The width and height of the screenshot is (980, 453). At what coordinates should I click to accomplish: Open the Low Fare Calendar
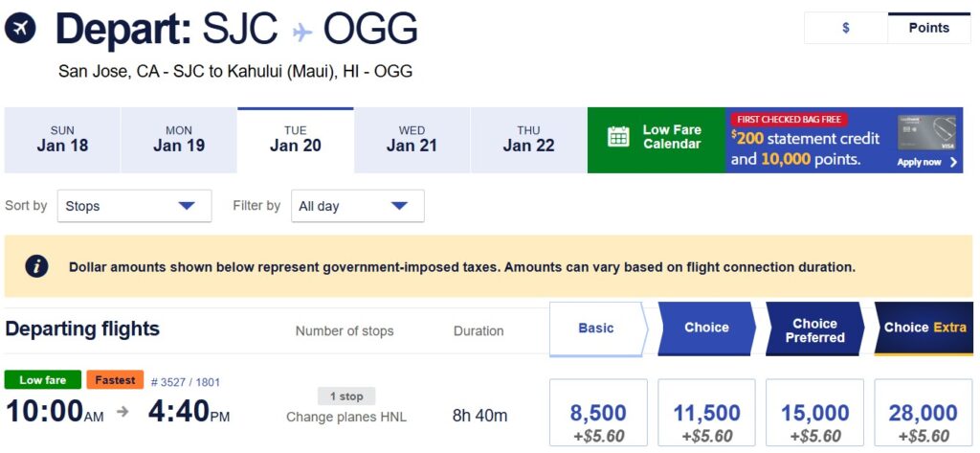click(670, 138)
